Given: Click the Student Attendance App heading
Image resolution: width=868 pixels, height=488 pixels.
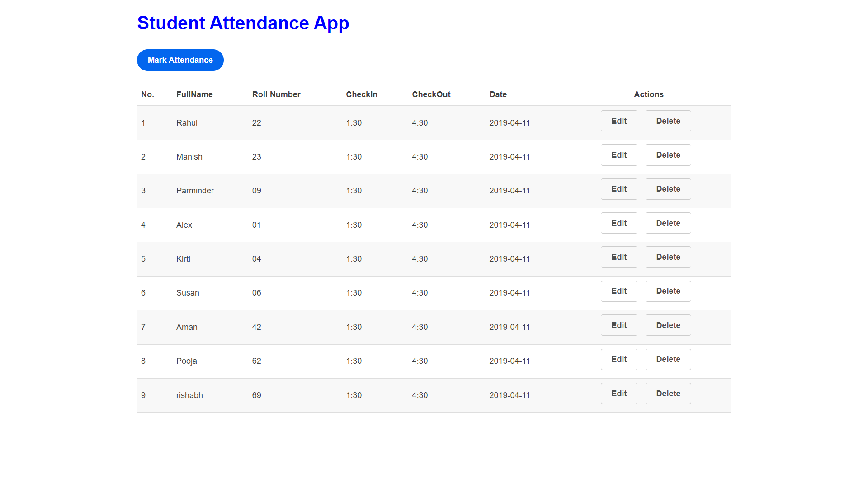Looking at the screenshot, I should point(243,23).
